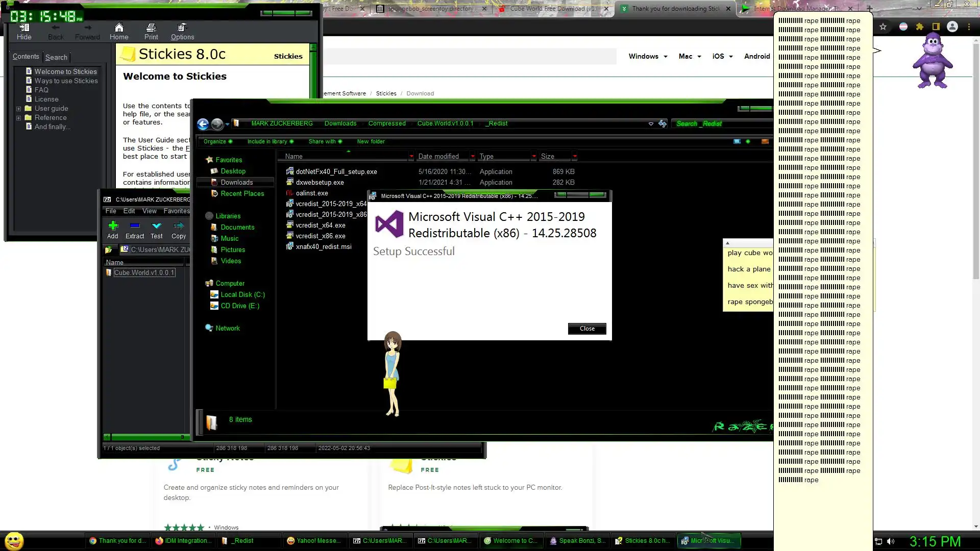The width and height of the screenshot is (980, 551).
Task: Open the Explorer address bar history dropdown
Action: (651, 124)
